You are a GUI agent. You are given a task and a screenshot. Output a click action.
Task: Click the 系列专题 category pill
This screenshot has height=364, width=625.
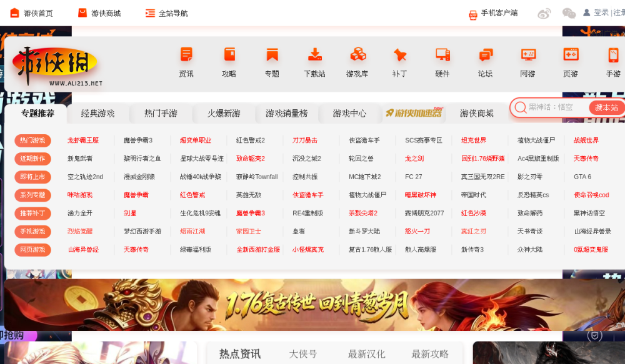[x=32, y=195]
